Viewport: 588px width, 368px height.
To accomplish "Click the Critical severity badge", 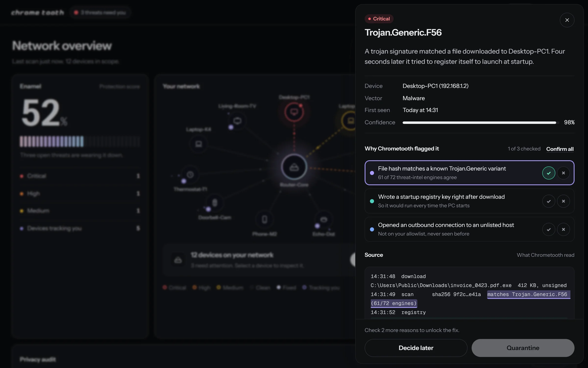I will tap(379, 19).
